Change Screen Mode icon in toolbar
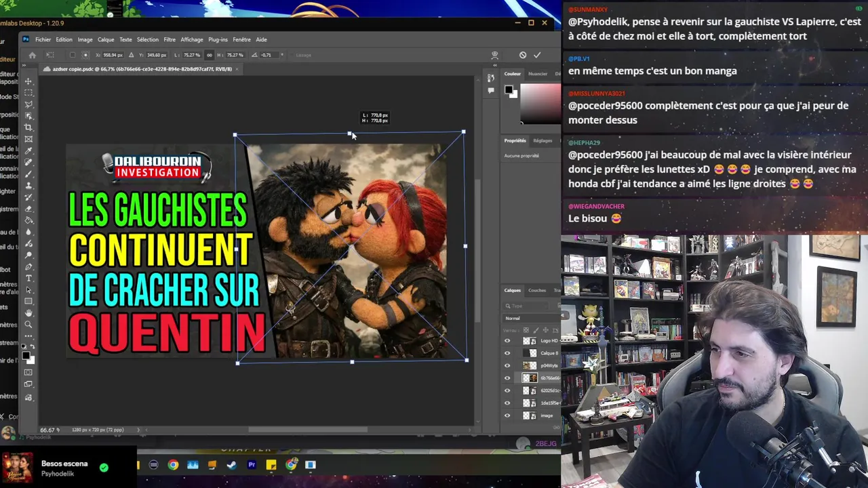 coord(28,384)
